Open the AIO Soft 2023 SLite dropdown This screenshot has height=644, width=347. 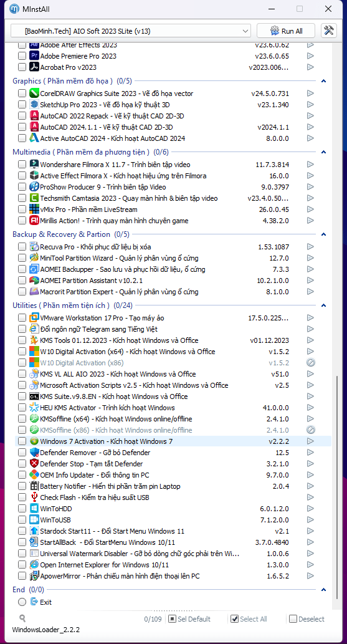click(131, 31)
